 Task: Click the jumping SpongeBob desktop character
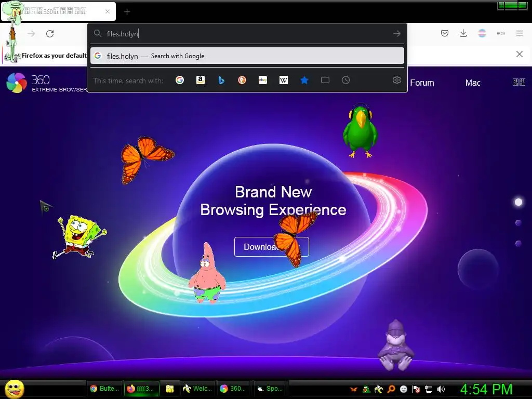click(x=79, y=237)
